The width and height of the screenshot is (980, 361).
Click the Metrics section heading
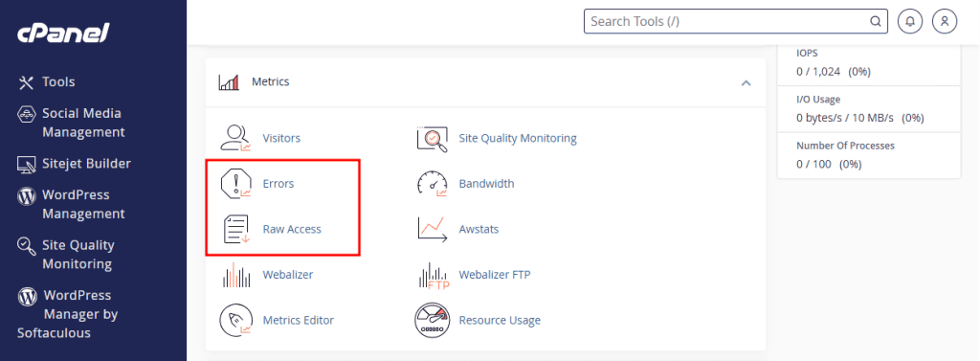(x=270, y=82)
